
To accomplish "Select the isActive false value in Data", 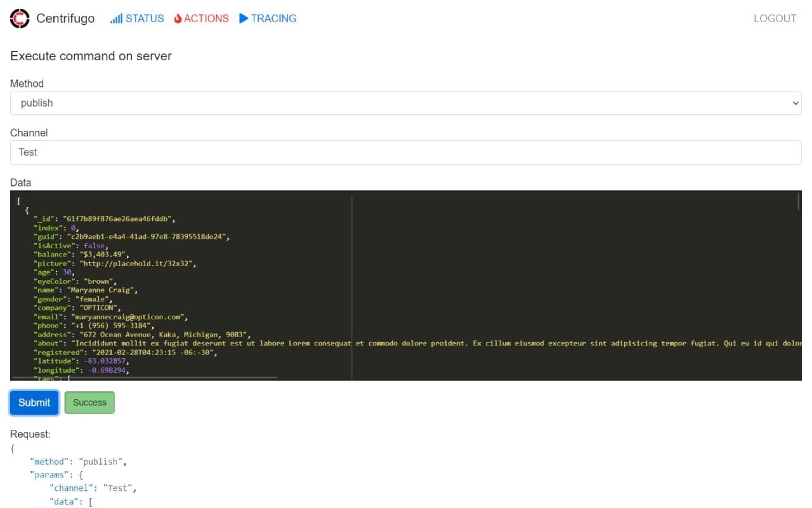I will (94, 245).
